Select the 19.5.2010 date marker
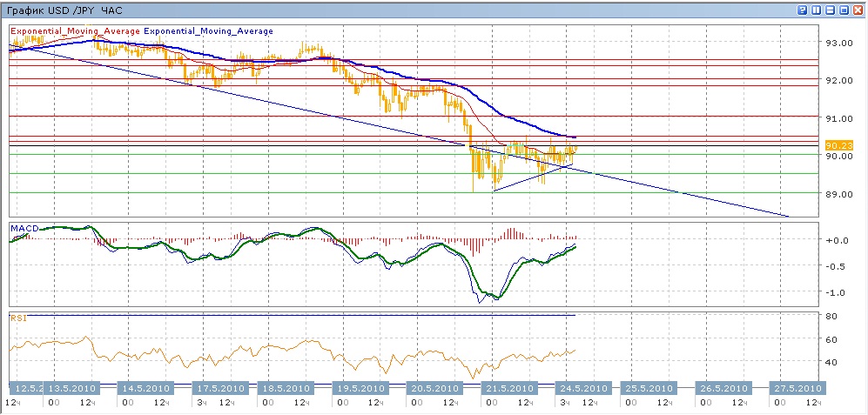 click(361, 388)
